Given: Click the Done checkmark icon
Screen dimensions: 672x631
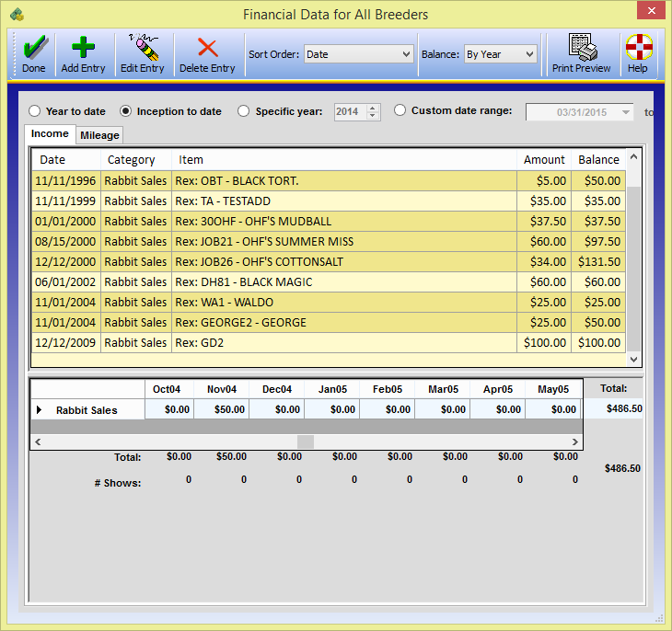Looking at the screenshot, I should click(35, 47).
